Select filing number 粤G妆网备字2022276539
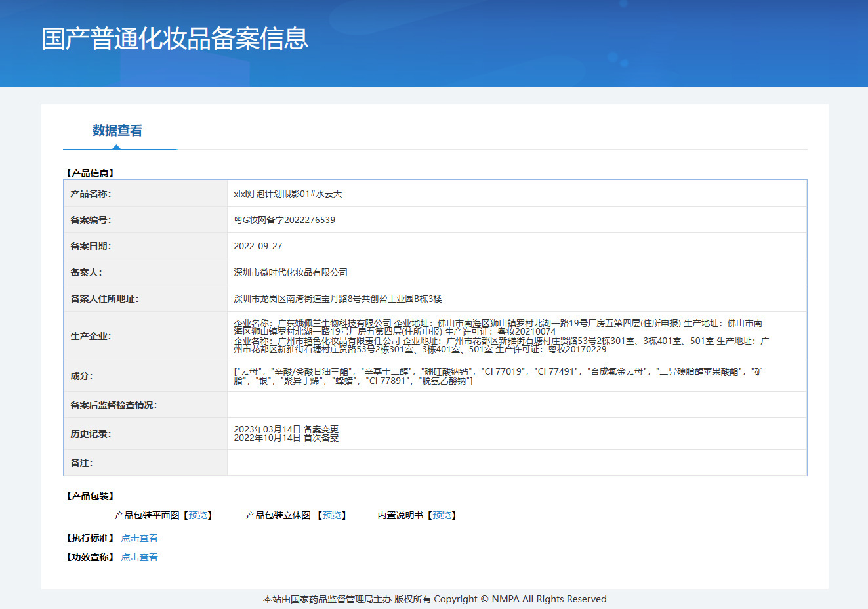 [285, 220]
